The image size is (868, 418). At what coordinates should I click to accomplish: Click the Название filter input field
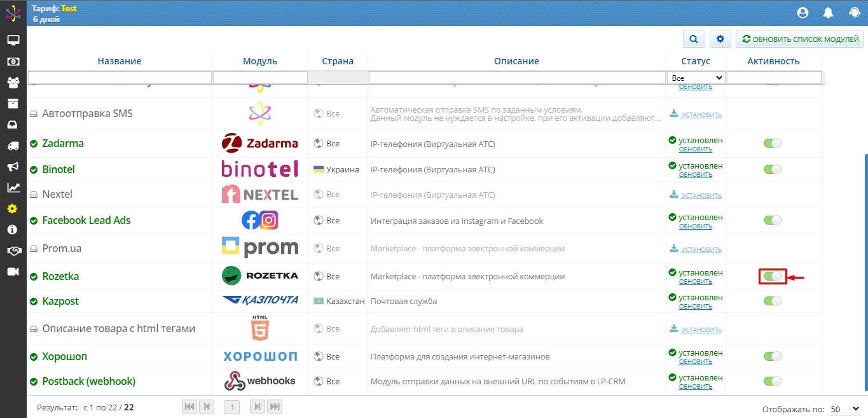(x=120, y=78)
